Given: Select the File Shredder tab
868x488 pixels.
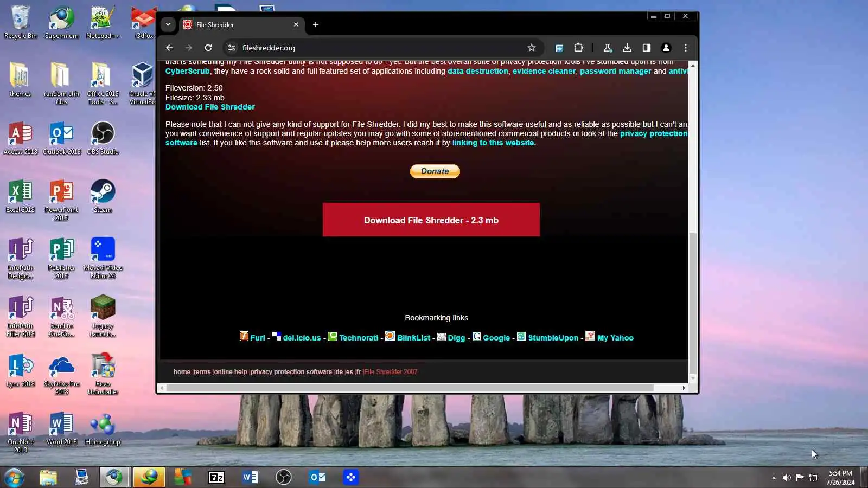Looking at the screenshot, I should click(x=241, y=24).
